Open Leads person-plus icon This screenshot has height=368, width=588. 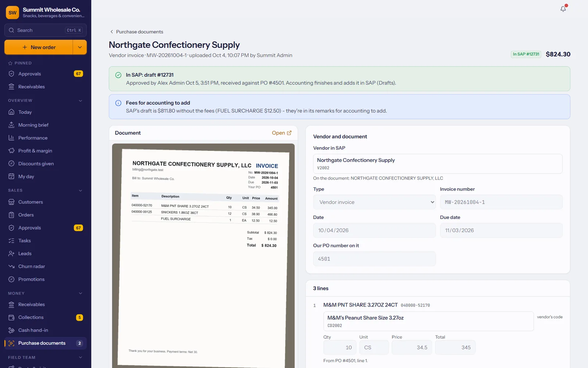(46, 253)
